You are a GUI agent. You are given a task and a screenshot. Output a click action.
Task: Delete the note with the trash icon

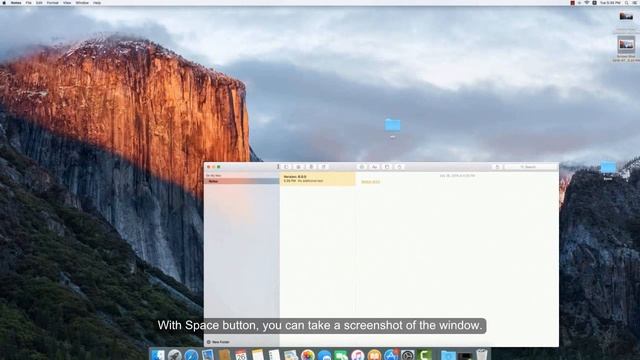coord(311,167)
